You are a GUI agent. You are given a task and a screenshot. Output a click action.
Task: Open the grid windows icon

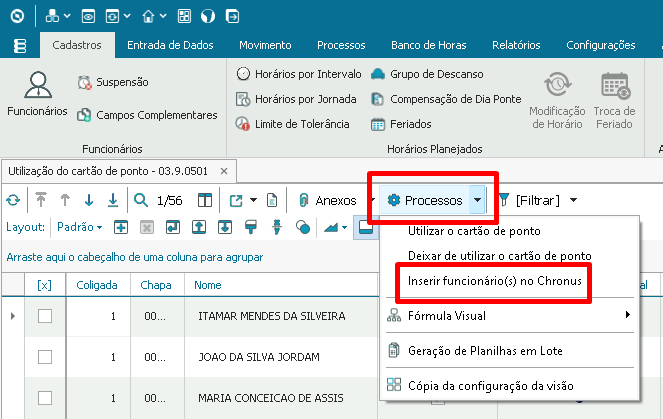[184, 16]
